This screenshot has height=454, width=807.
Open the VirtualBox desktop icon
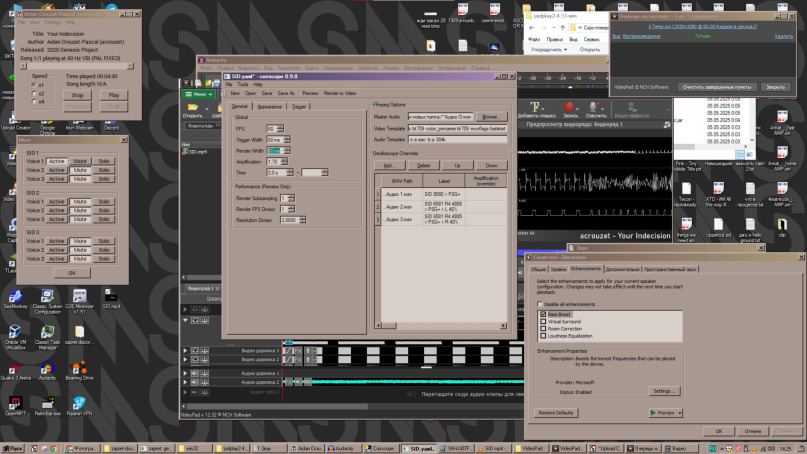pyautogui.click(x=15, y=330)
